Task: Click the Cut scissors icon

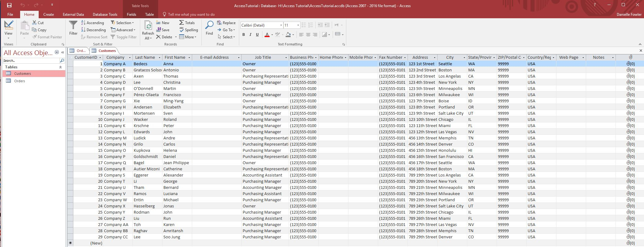Action: (x=35, y=23)
